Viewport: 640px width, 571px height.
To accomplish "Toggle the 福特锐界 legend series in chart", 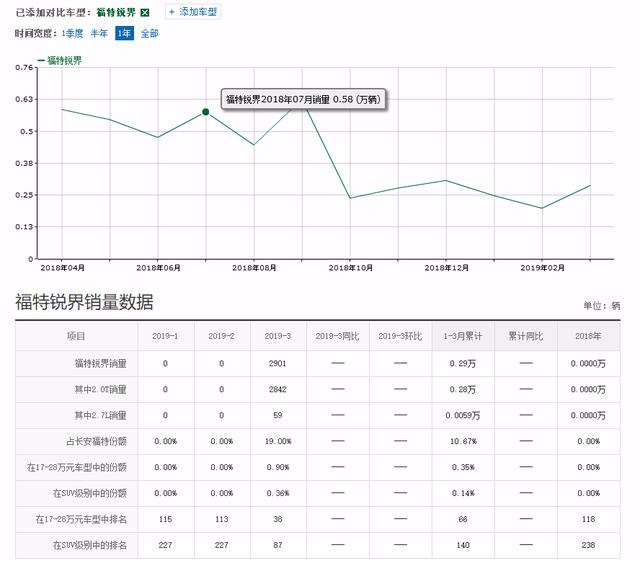I will pyautogui.click(x=61, y=60).
